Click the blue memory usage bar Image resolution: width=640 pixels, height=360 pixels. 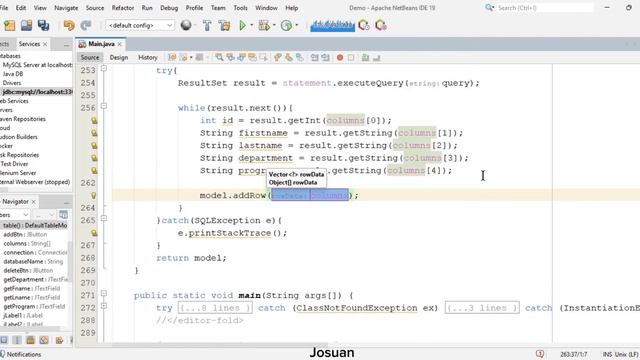coord(332,25)
